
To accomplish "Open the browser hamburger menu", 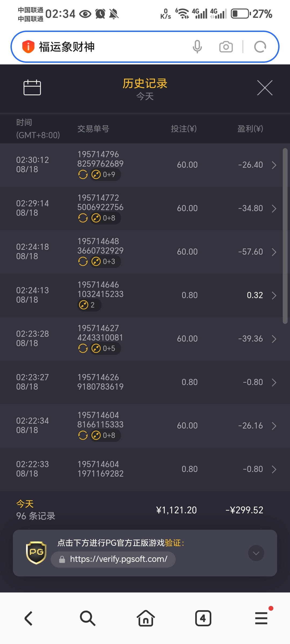I will (261, 618).
